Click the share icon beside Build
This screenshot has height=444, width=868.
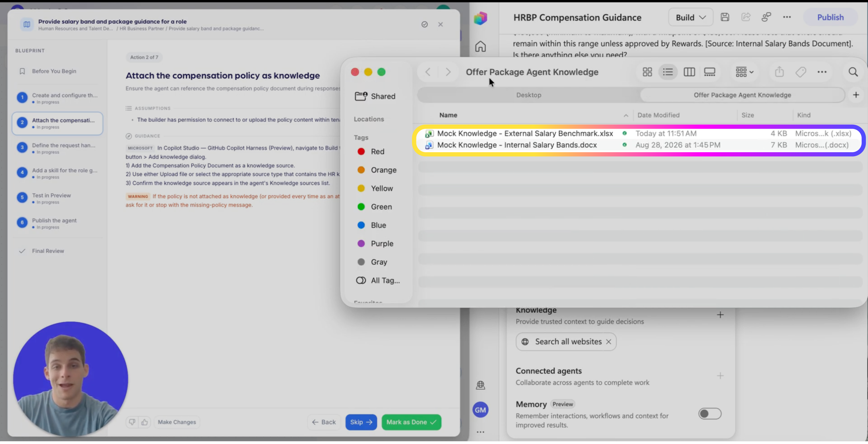coord(746,17)
